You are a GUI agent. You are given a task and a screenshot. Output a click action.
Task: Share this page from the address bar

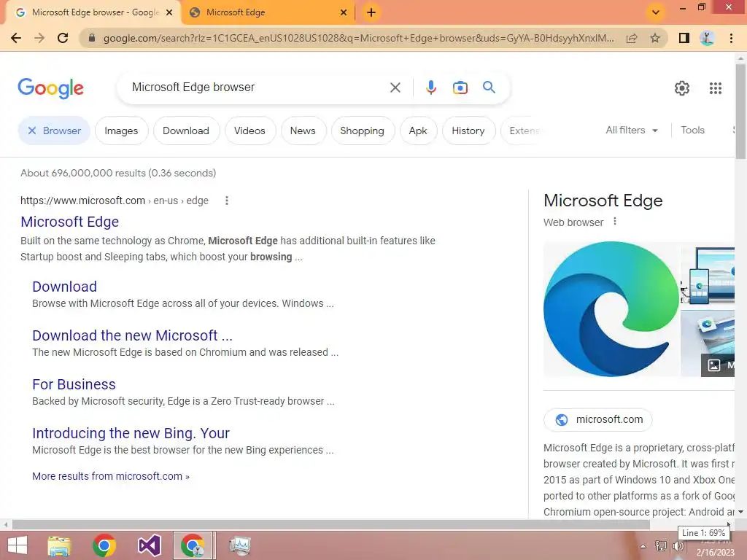pos(632,38)
